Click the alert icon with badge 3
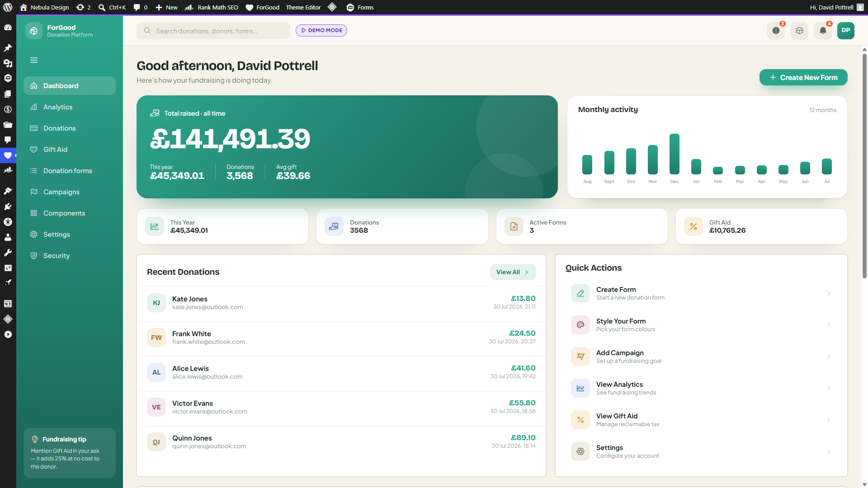The image size is (868, 488). click(776, 31)
